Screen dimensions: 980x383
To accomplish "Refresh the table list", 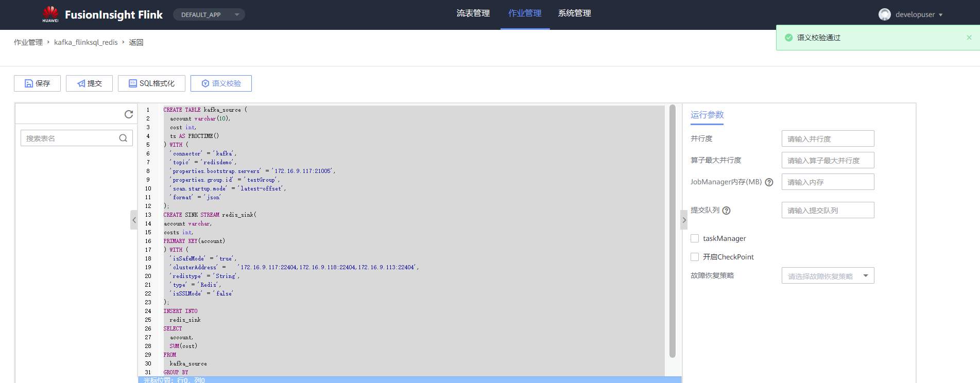I will point(129,114).
